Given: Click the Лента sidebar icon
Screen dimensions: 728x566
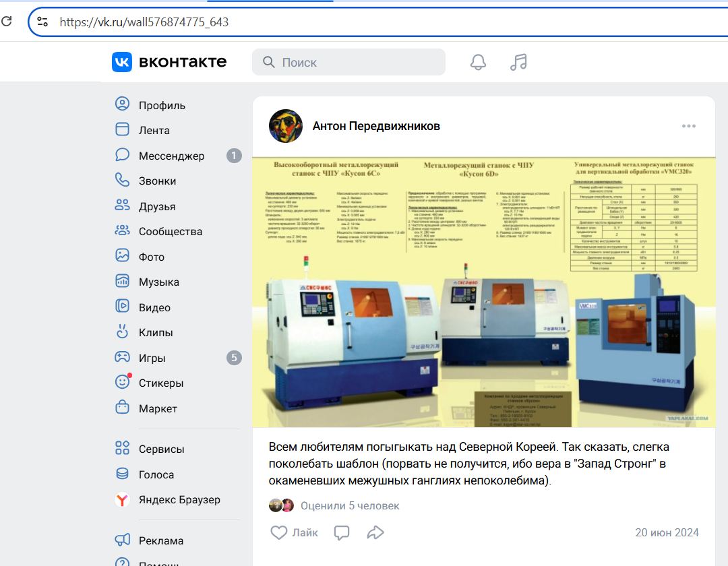Looking at the screenshot, I should pos(122,129).
